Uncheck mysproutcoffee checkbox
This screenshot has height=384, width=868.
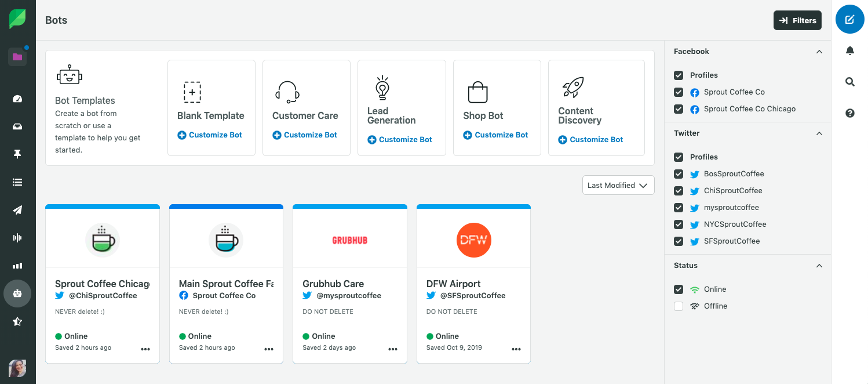pyautogui.click(x=679, y=208)
